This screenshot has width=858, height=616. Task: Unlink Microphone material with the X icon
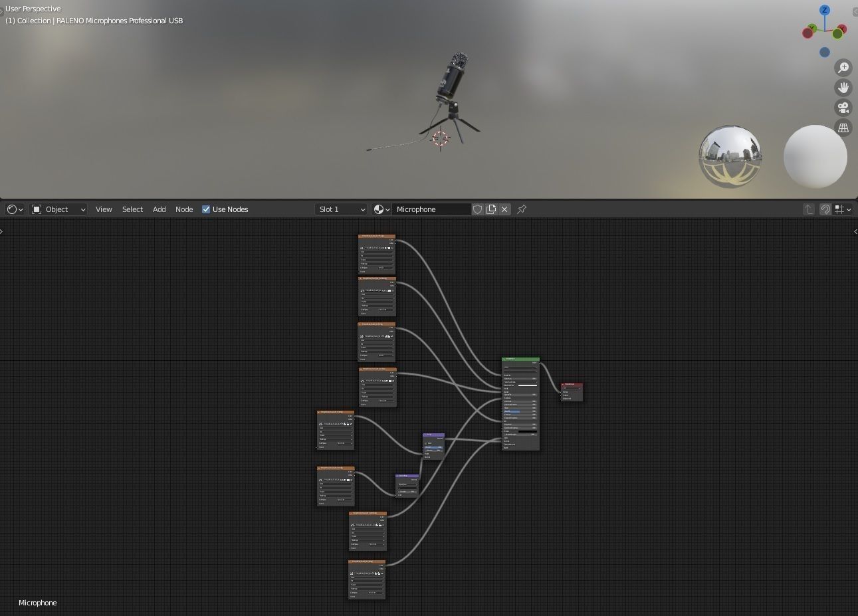[x=504, y=209]
